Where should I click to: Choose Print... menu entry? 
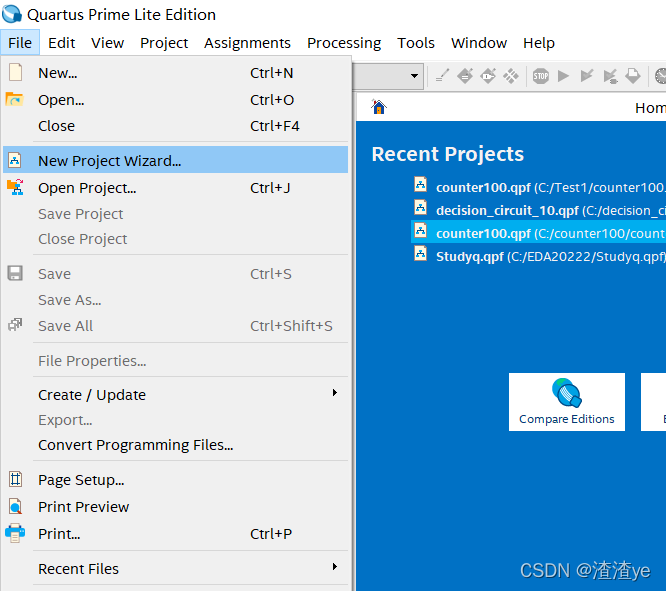click(x=175, y=534)
